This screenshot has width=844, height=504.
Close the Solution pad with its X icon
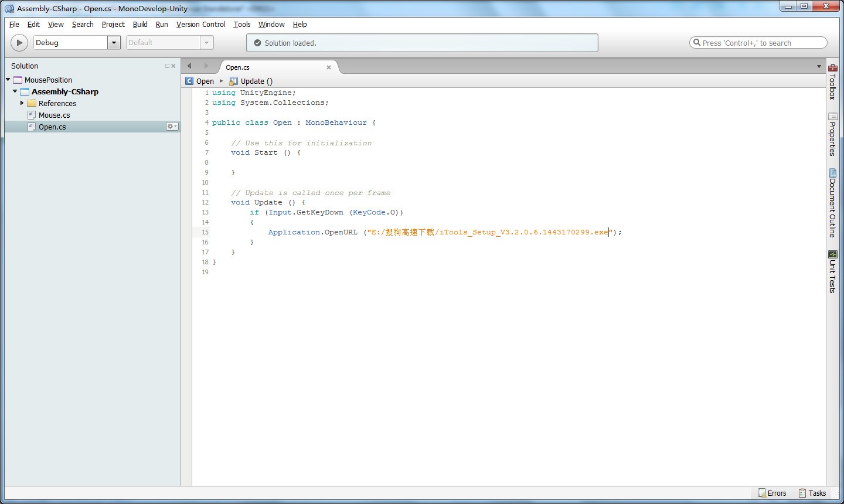click(x=173, y=66)
